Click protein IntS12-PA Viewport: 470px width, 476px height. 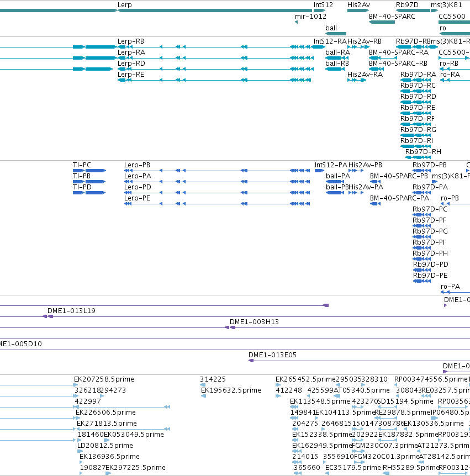331,165
